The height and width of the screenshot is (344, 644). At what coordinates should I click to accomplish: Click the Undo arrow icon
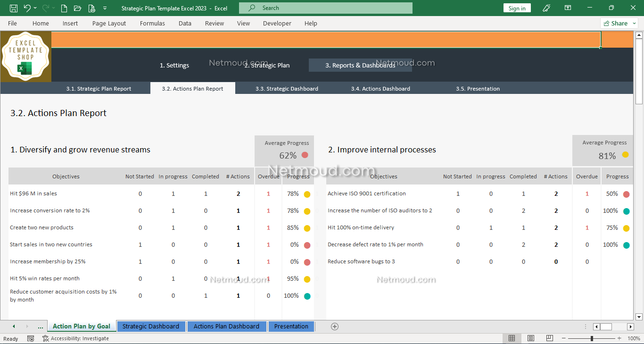pos(27,8)
